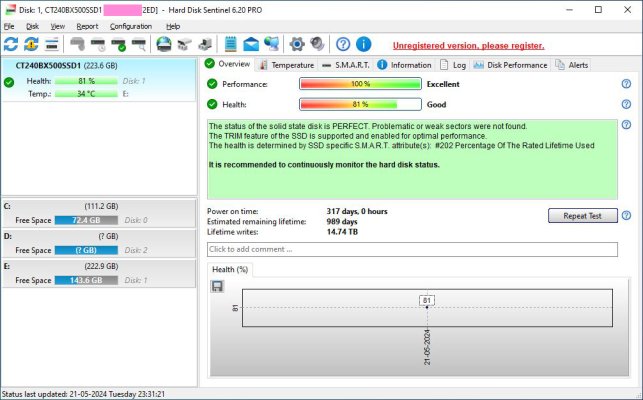This screenshot has height=400, width=643.
Task: Switch to the S.M.A.R.T. tab
Action: (x=346, y=65)
